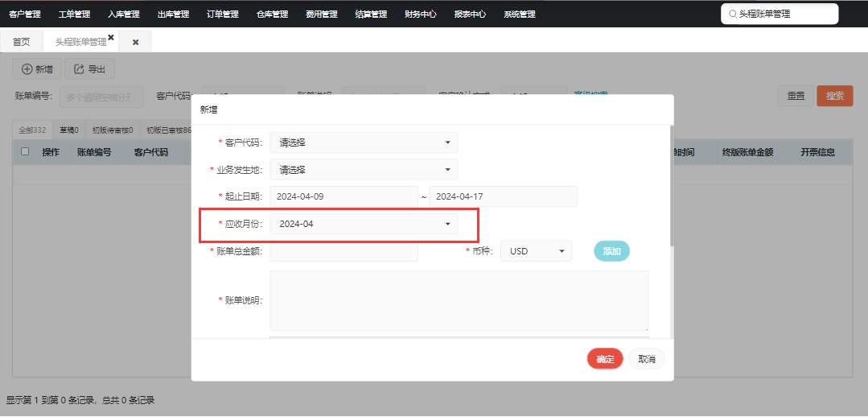Click the dialog's vertical scrollbar
The image size is (868, 417).
[x=672, y=185]
